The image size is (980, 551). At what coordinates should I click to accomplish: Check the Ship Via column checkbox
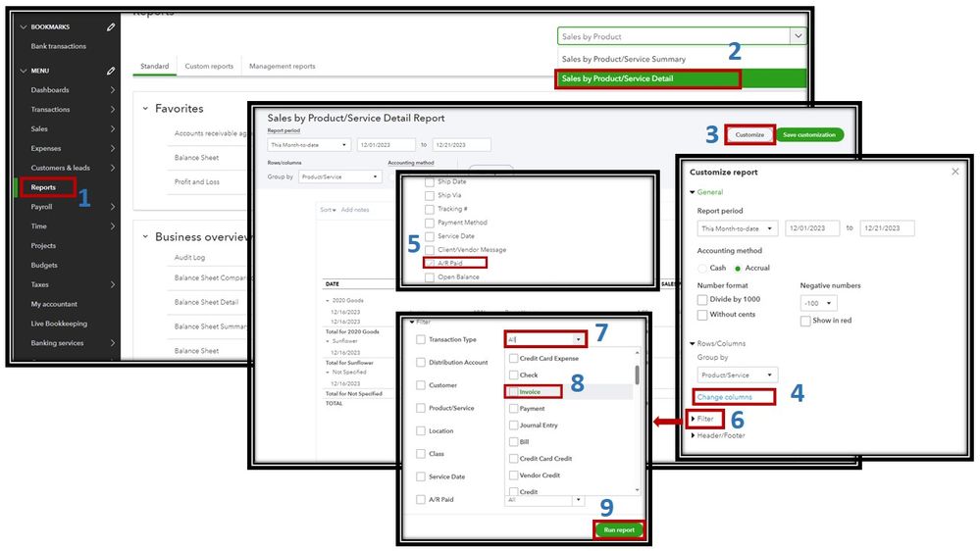point(430,195)
